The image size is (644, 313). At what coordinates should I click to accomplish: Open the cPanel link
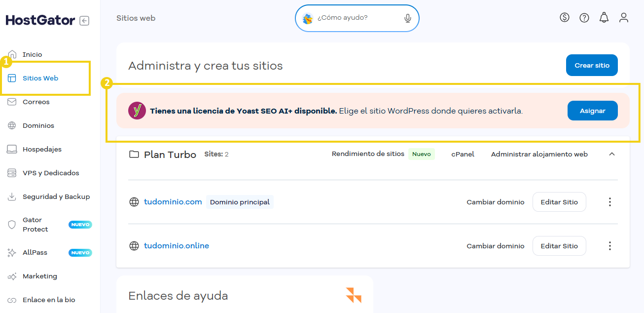[x=463, y=154]
